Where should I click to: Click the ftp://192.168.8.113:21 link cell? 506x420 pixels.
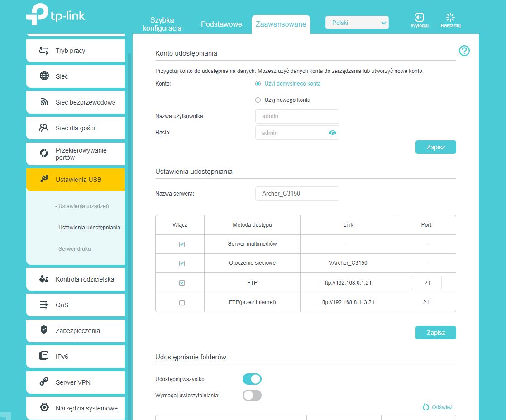pyautogui.click(x=348, y=302)
